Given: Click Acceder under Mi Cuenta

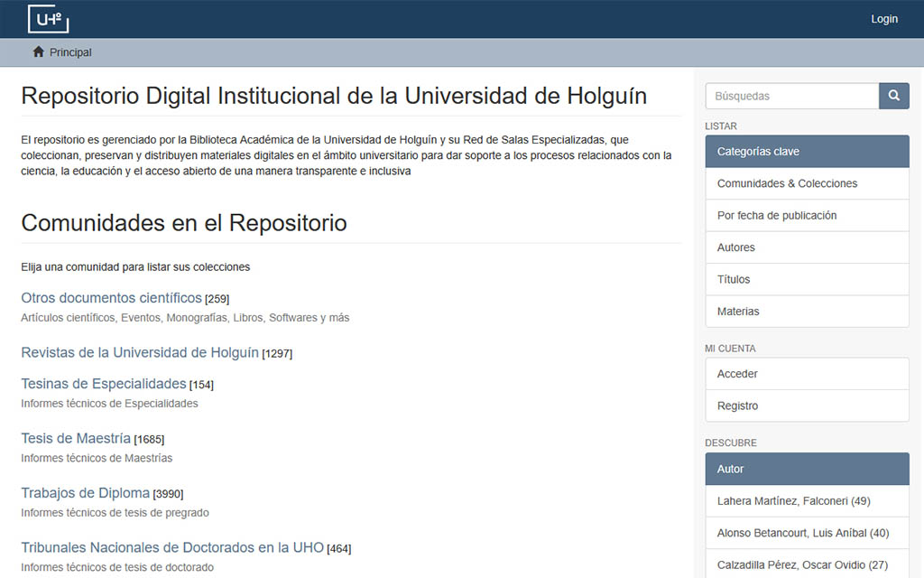Looking at the screenshot, I should pos(736,374).
